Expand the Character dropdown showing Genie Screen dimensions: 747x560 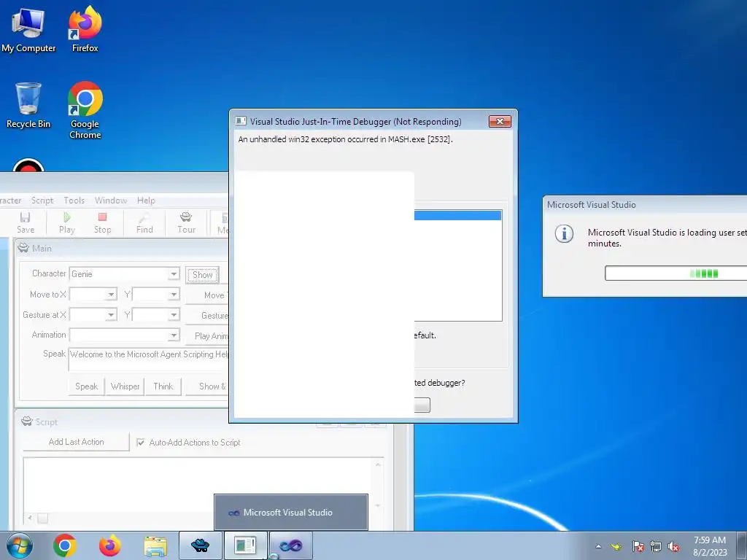click(x=174, y=274)
